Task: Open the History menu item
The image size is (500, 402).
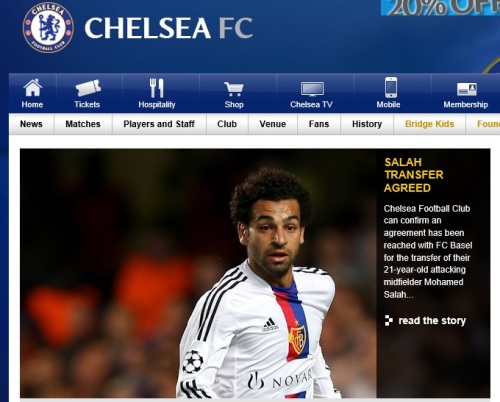Action: 367,124
